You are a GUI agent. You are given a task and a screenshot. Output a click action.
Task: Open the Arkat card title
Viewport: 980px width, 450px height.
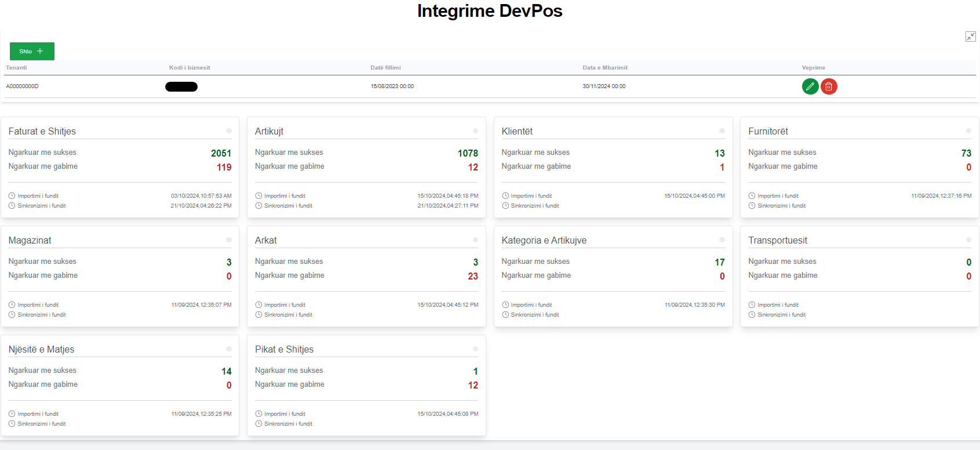(265, 241)
